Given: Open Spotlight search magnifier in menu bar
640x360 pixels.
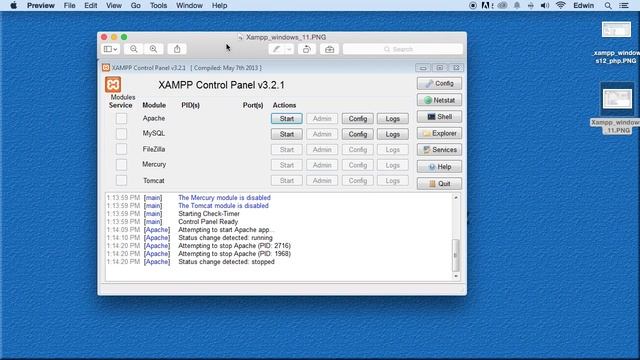Looking at the screenshot, I should click(x=608, y=5).
